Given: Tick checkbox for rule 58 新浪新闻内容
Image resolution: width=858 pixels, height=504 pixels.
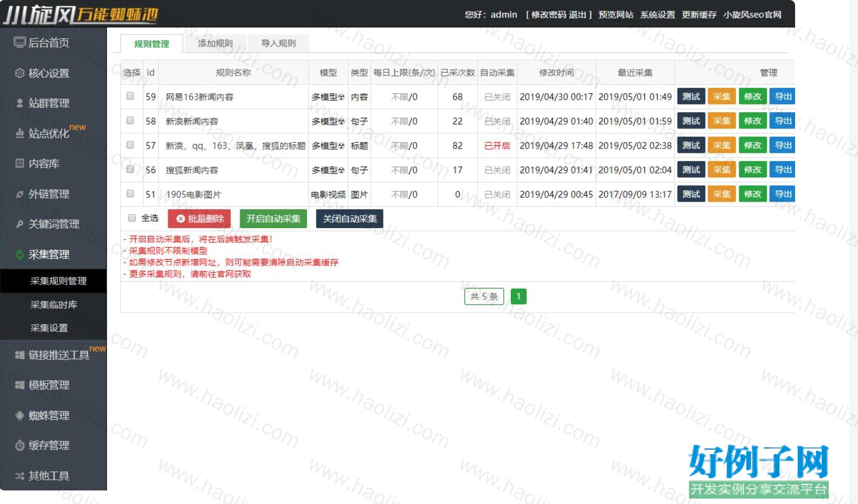Looking at the screenshot, I should pos(130,120).
